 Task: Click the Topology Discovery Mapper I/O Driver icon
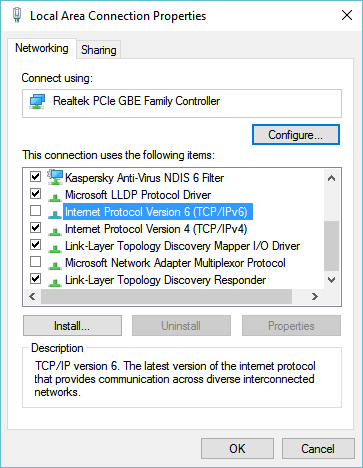55,248
